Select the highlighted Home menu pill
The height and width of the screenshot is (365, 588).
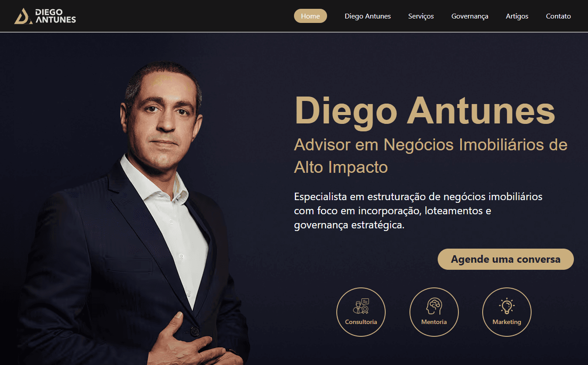(x=310, y=16)
